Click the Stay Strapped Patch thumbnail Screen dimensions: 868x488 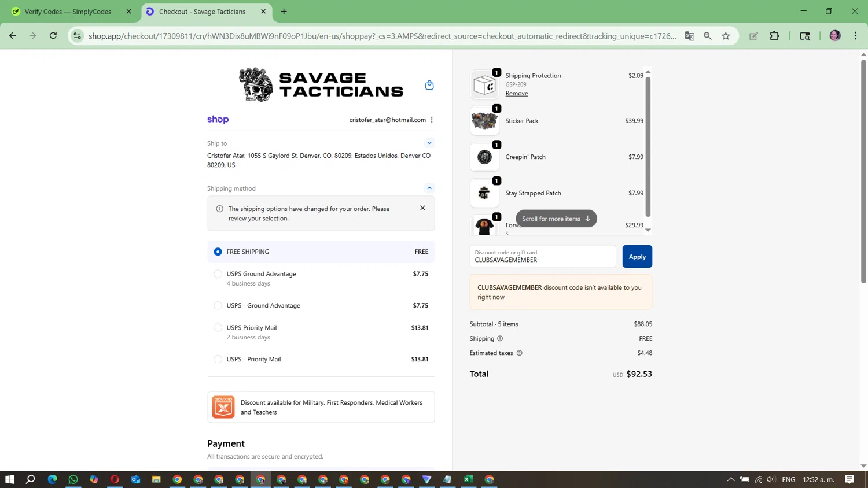tap(484, 193)
